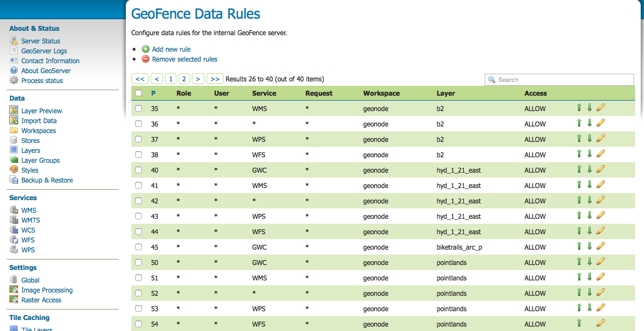
Task: Click the hyd_1_21_east layer cell in row 42
Action: point(459,201)
